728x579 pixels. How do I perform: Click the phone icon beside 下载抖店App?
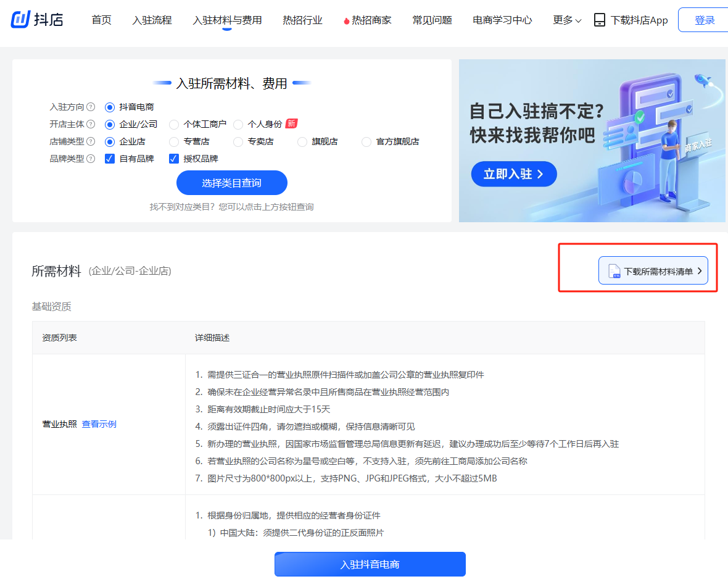tap(600, 20)
